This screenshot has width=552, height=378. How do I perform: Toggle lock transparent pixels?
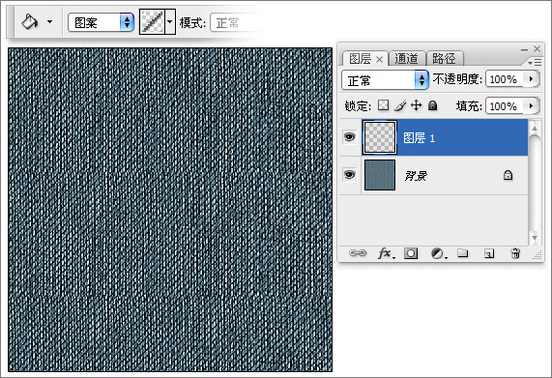[x=383, y=105]
